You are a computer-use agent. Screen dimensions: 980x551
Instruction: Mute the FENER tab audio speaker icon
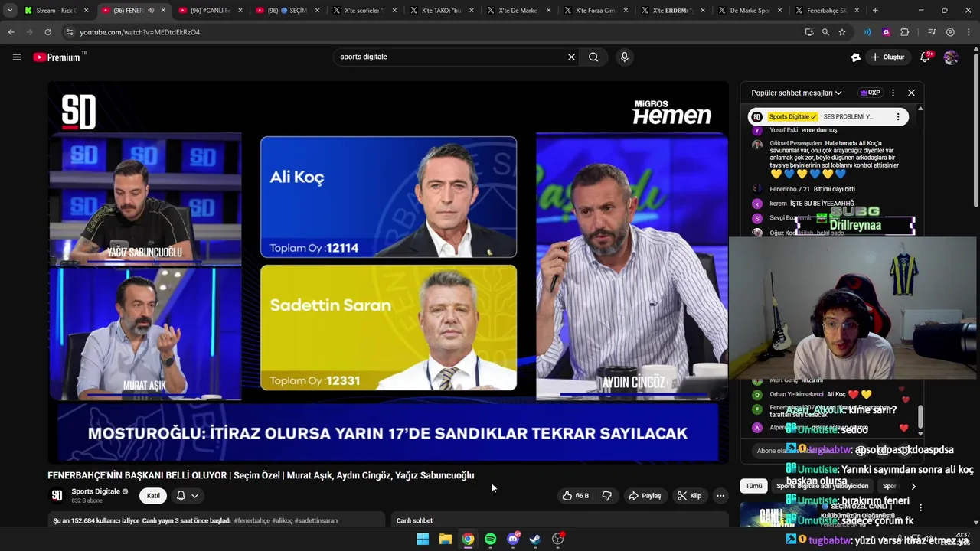151,11
